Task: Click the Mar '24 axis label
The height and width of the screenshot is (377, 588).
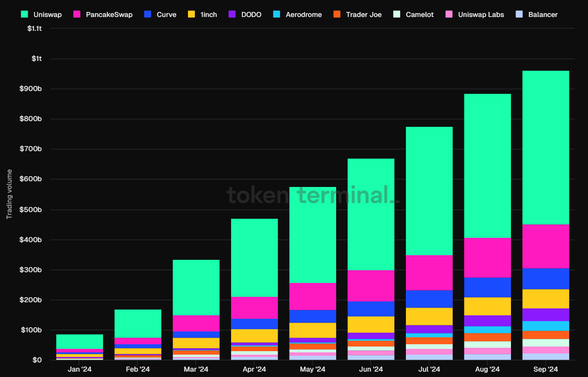Action: (196, 369)
